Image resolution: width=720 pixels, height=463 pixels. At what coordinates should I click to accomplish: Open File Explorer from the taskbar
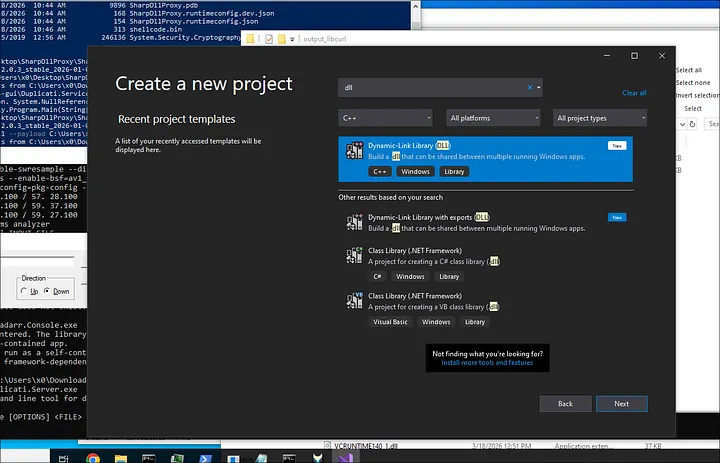(x=121, y=458)
